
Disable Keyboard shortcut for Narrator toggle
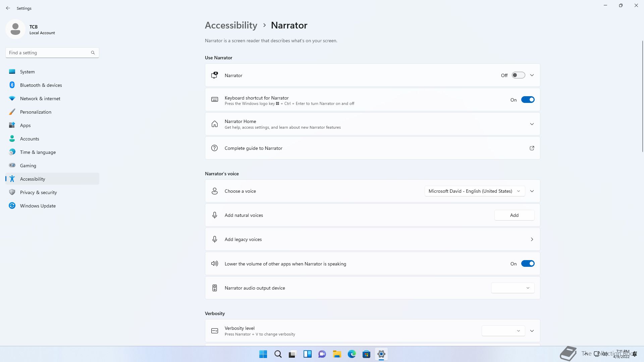pyautogui.click(x=528, y=100)
